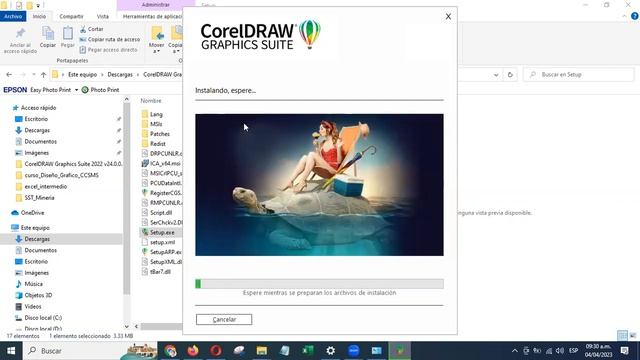Open Escritorio under Acceso rápido
640x360 pixels.
click(x=36, y=119)
